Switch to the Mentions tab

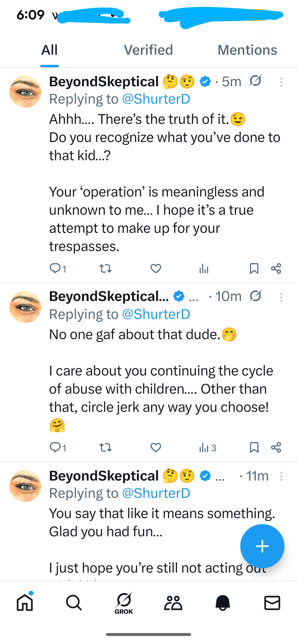click(x=247, y=50)
